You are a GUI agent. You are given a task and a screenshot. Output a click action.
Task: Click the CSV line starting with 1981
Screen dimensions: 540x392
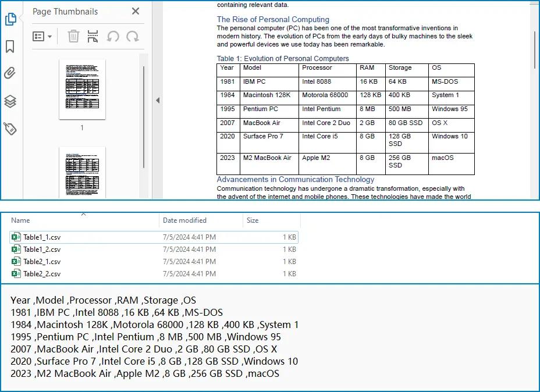(x=117, y=312)
